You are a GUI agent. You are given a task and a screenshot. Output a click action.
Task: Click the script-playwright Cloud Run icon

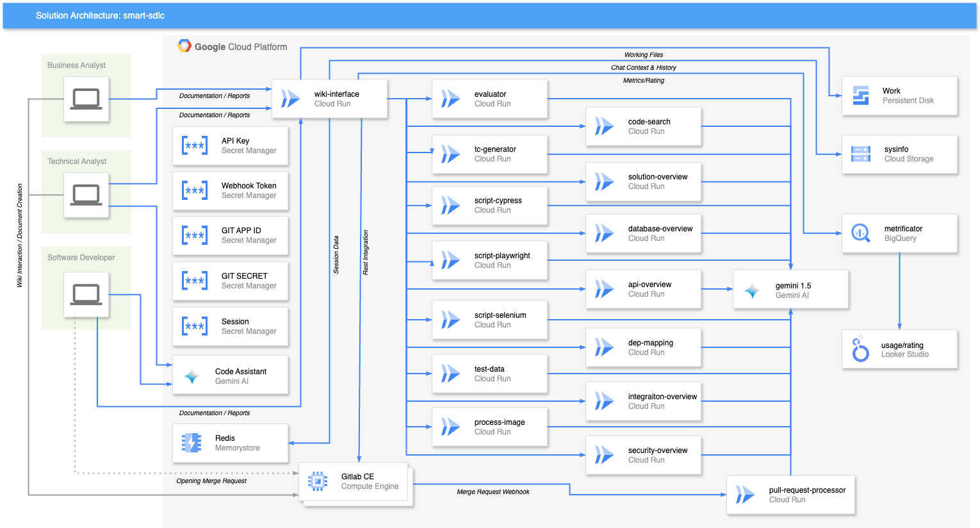451,260
